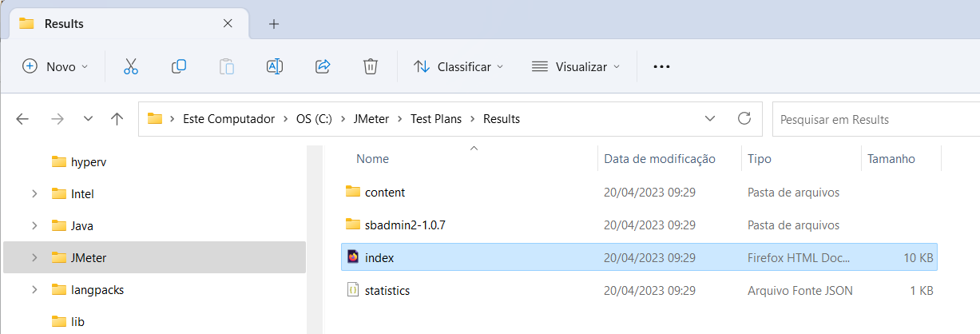
Task: Open the Visualizar view dropdown
Action: pyautogui.click(x=576, y=66)
